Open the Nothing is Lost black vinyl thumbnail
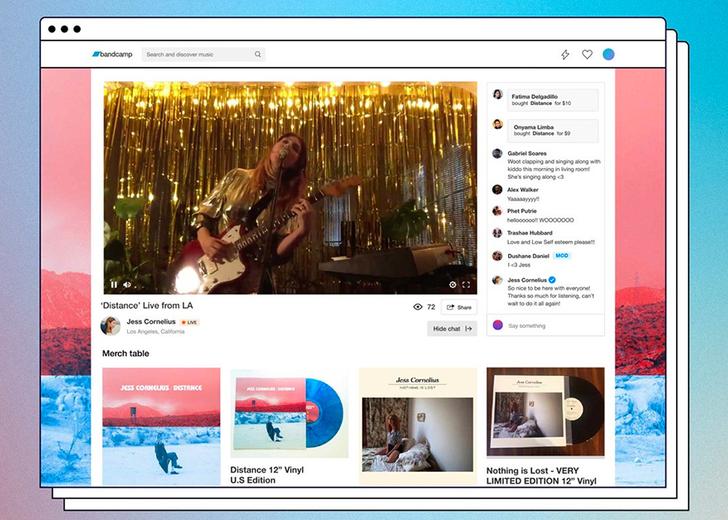The height and width of the screenshot is (520, 728). tap(546, 411)
